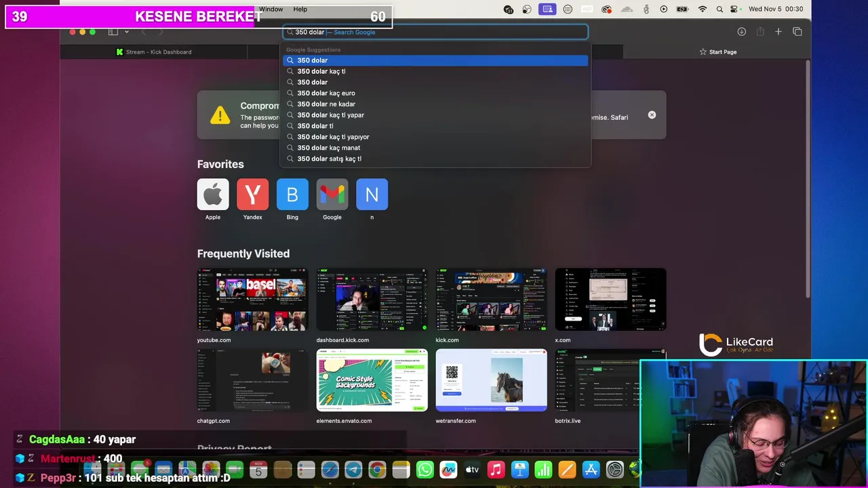Select suggestion '350 dolar ne kadar'
868x488 pixels.
pos(435,104)
